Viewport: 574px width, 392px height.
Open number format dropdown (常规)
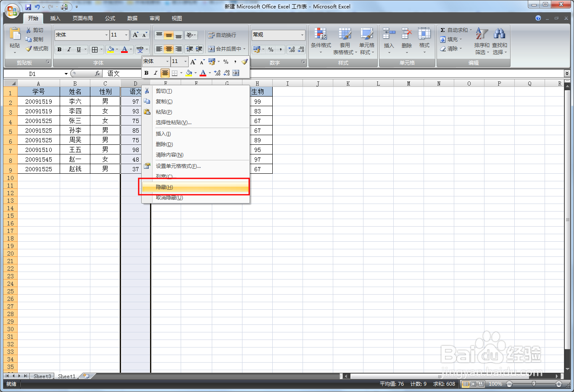(x=302, y=35)
